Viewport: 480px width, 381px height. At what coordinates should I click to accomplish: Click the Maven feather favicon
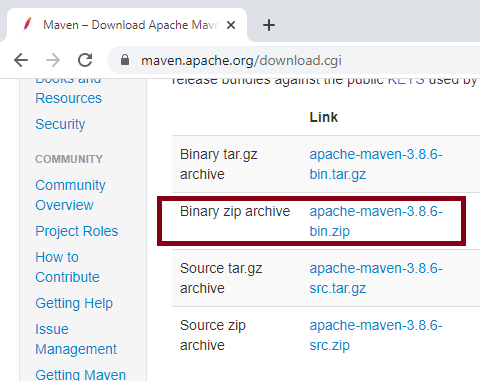[27, 25]
